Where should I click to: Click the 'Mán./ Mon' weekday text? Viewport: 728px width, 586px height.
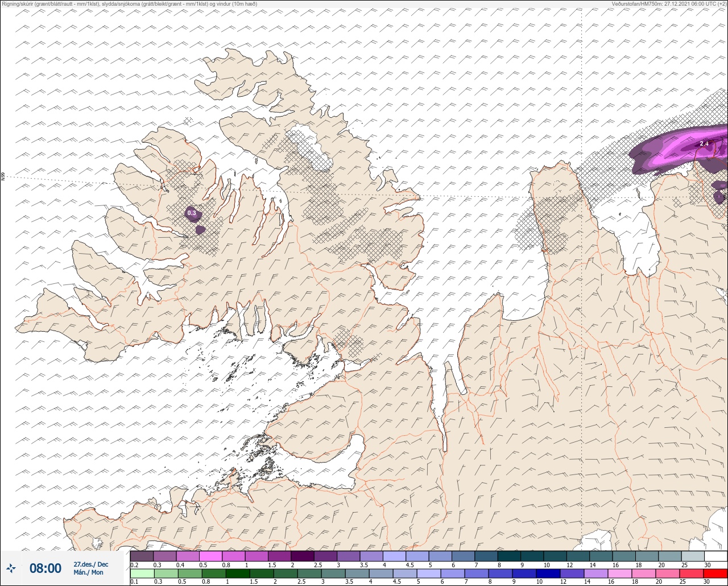point(88,572)
